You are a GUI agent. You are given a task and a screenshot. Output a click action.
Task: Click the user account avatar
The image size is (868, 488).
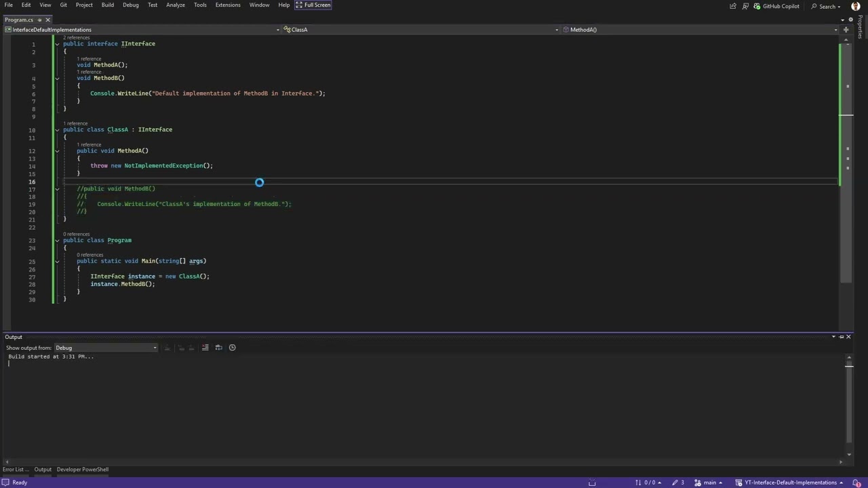point(855,6)
